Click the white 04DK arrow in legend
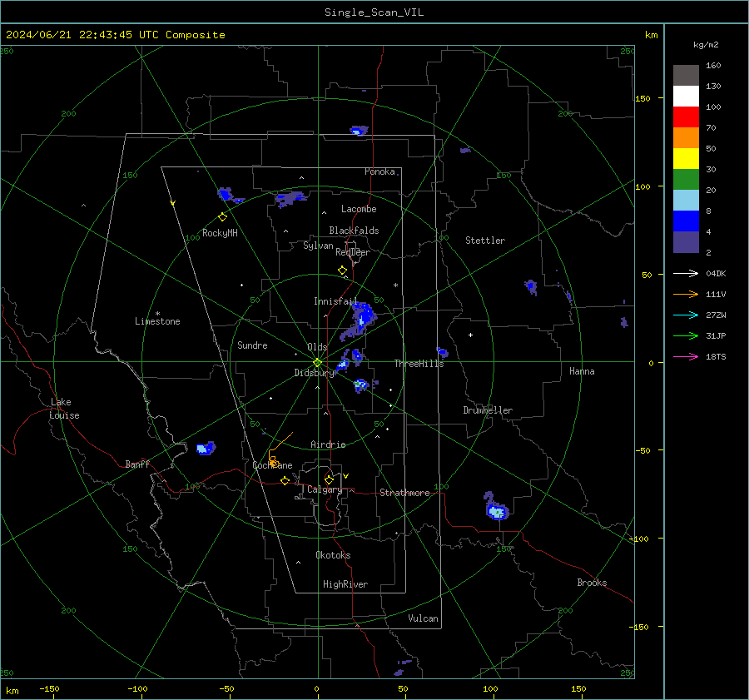The image size is (749, 700). pyautogui.click(x=686, y=273)
